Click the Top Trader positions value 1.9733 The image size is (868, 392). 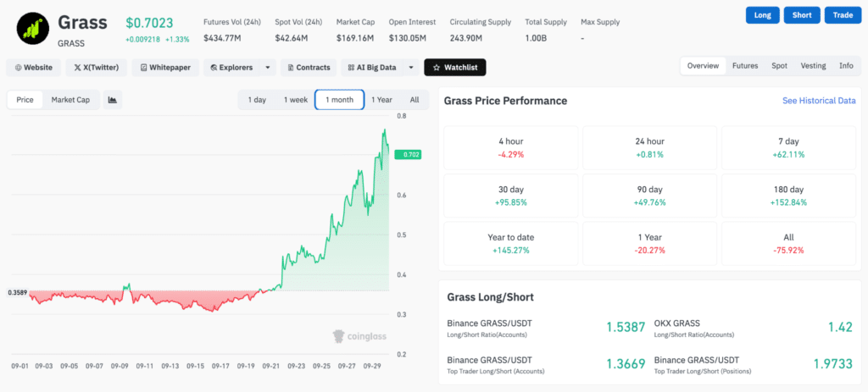[x=833, y=364]
